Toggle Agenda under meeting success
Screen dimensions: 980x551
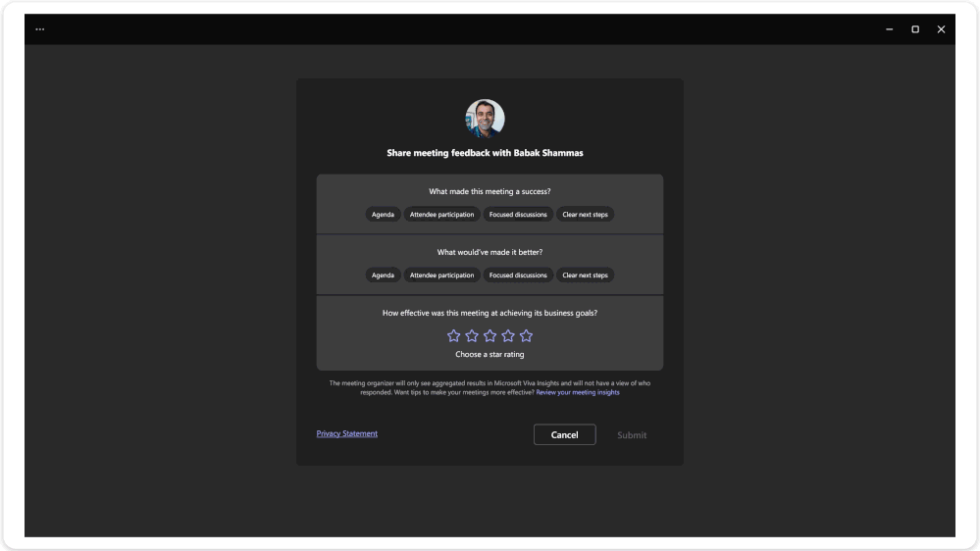pyautogui.click(x=383, y=215)
